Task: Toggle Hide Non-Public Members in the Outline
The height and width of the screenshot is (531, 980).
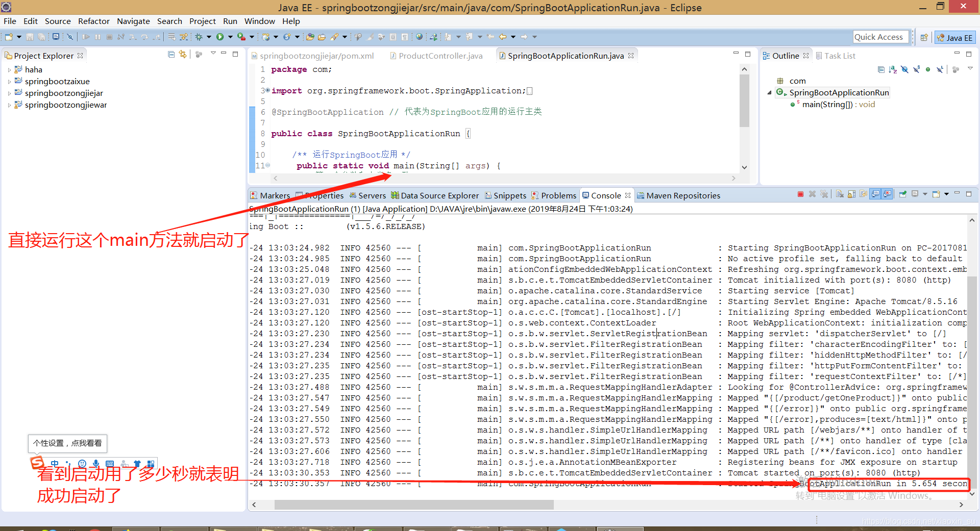Action: point(928,69)
